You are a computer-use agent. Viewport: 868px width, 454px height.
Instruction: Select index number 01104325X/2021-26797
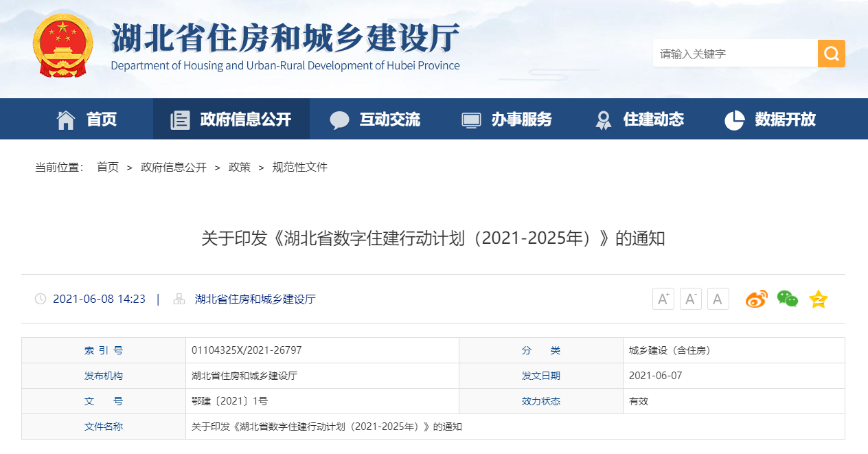point(247,350)
